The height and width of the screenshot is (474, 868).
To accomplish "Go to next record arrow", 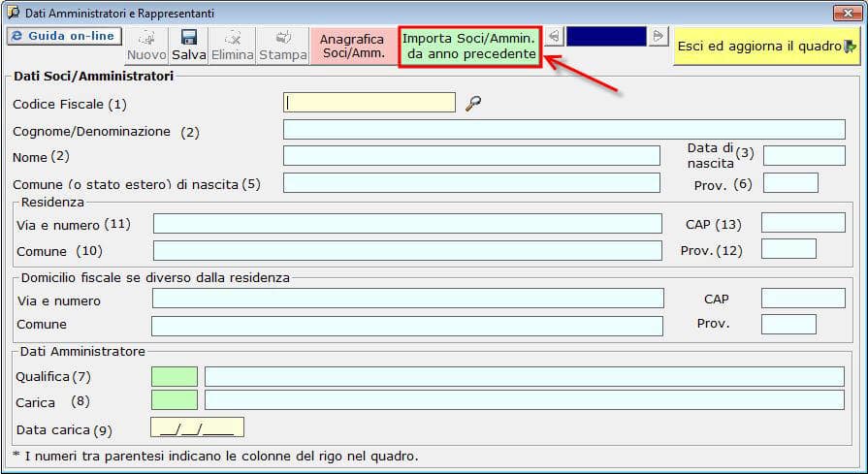I will click(659, 37).
